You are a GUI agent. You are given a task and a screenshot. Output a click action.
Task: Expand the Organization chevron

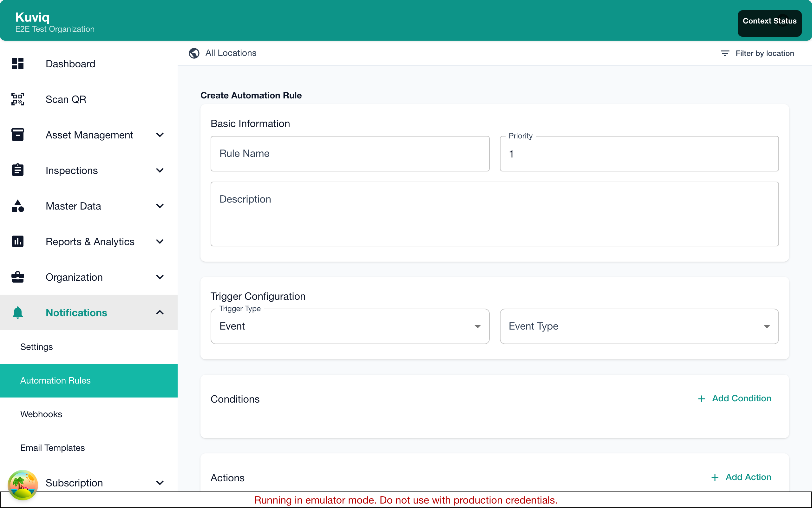point(160,277)
